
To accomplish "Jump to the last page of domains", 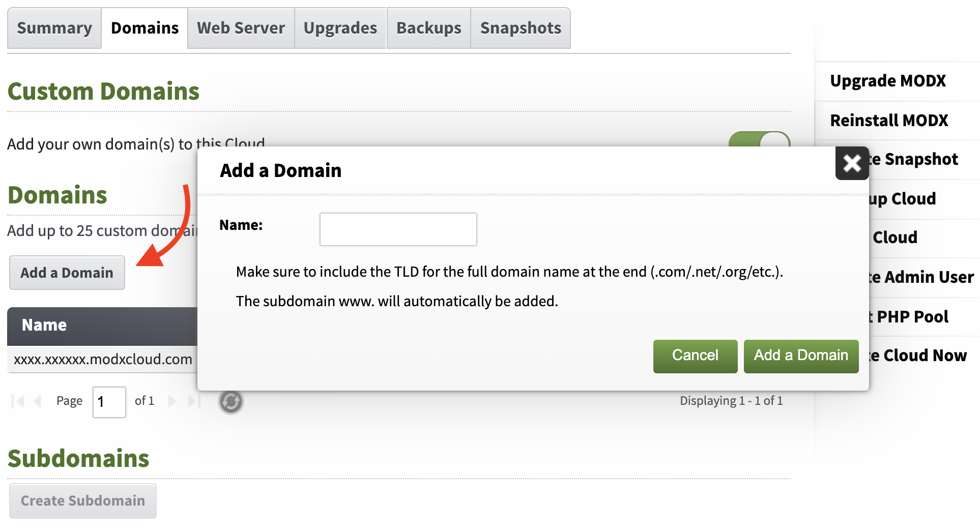I will (193, 401).
